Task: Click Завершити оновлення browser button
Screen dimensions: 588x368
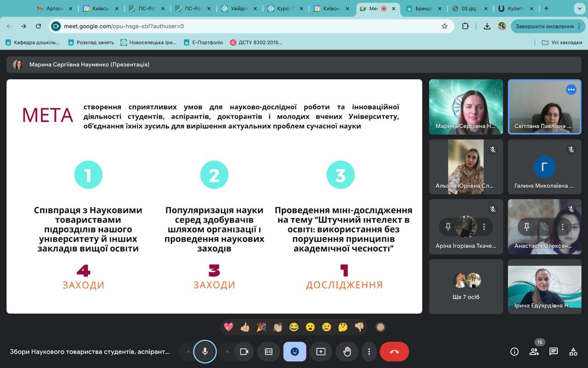Action: coord(544,26)
